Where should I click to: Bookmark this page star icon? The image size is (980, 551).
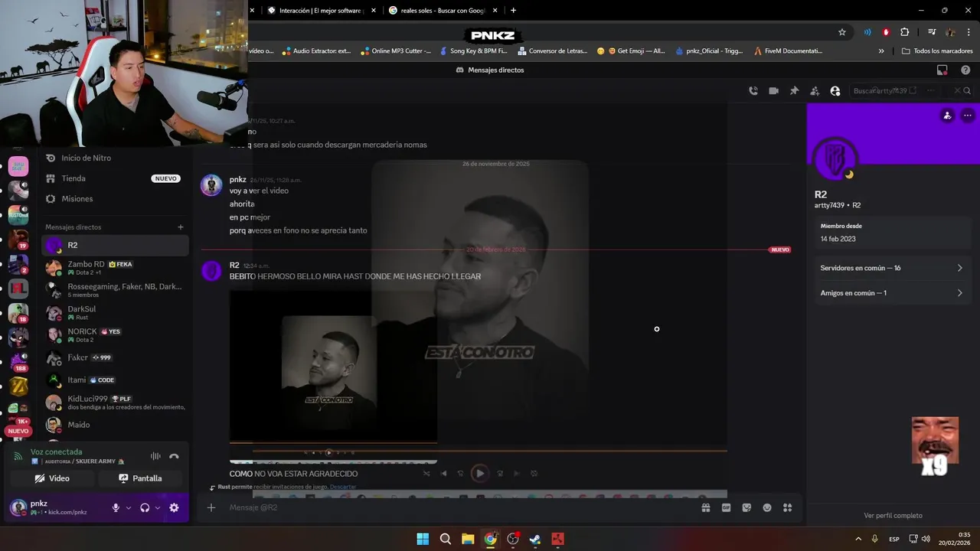(x=842, y=32)
